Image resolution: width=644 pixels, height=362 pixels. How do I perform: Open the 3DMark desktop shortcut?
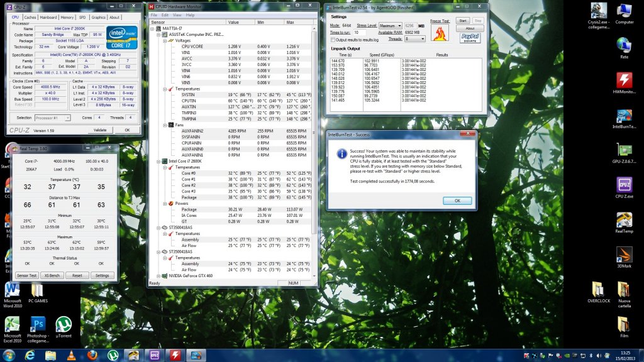[624, 258]
